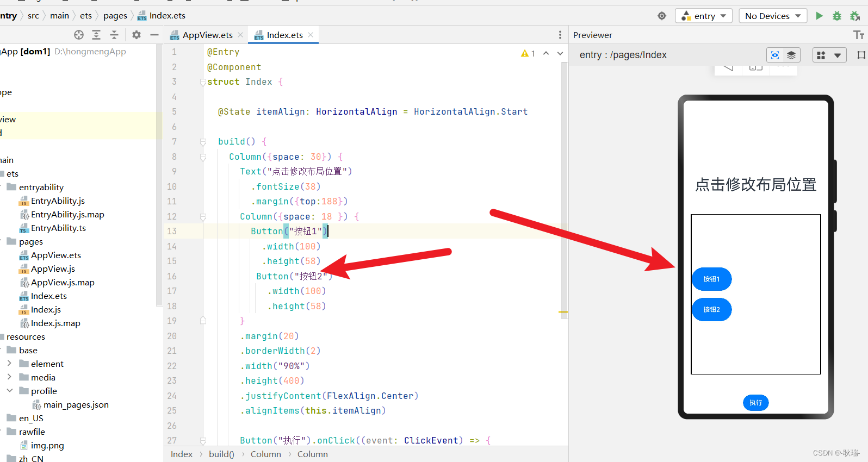This screenshot has height=462, width=868.
Task: Open editor tabs more-options menu
Action: (560, 35)
